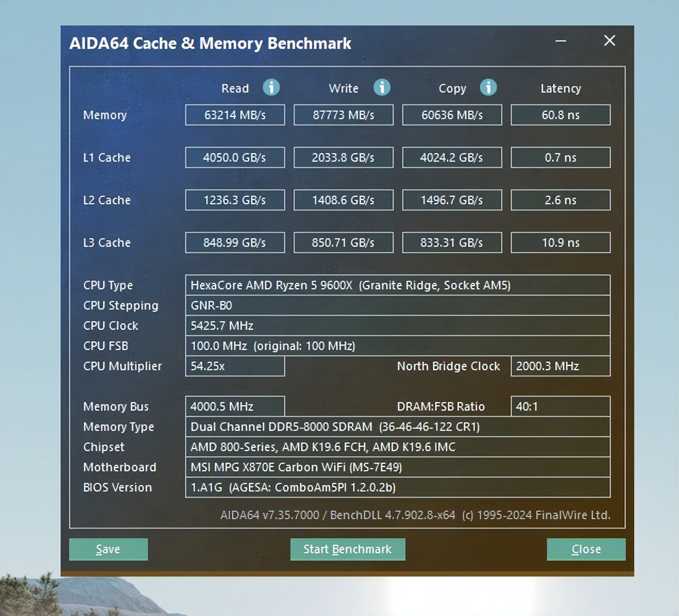Click the L3 Cache write value 850.71 GB/s

tap(344, 243)
